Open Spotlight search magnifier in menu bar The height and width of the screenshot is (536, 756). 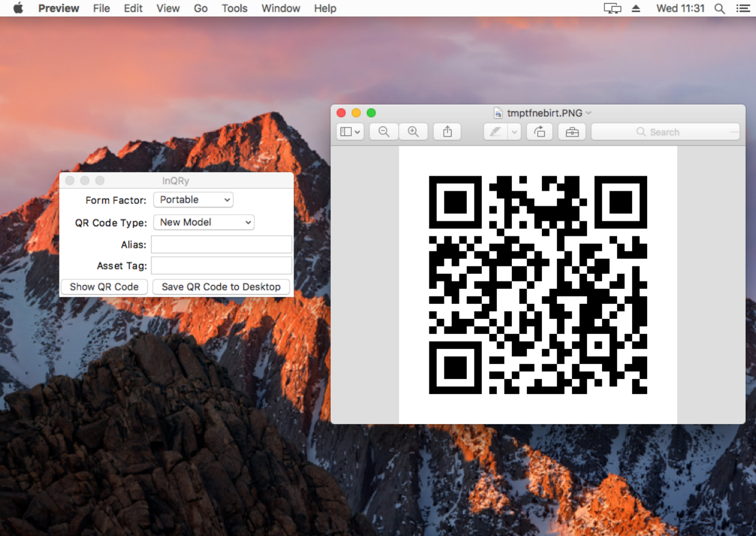click(x=719, y=8)
